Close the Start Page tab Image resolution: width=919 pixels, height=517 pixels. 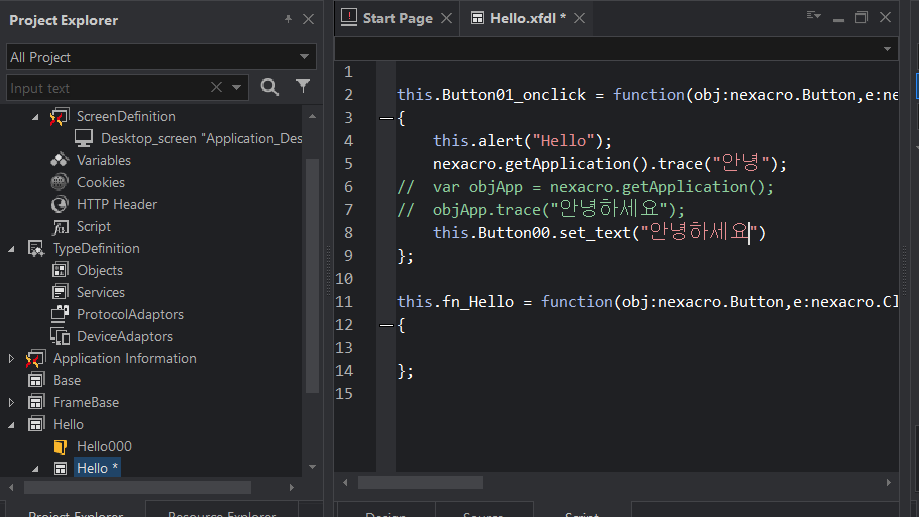point(447,18)
